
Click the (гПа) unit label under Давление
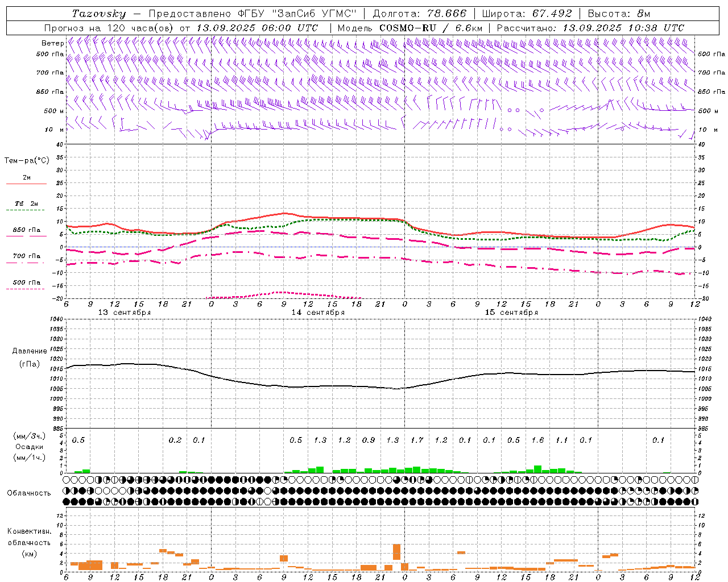(30, 364)
